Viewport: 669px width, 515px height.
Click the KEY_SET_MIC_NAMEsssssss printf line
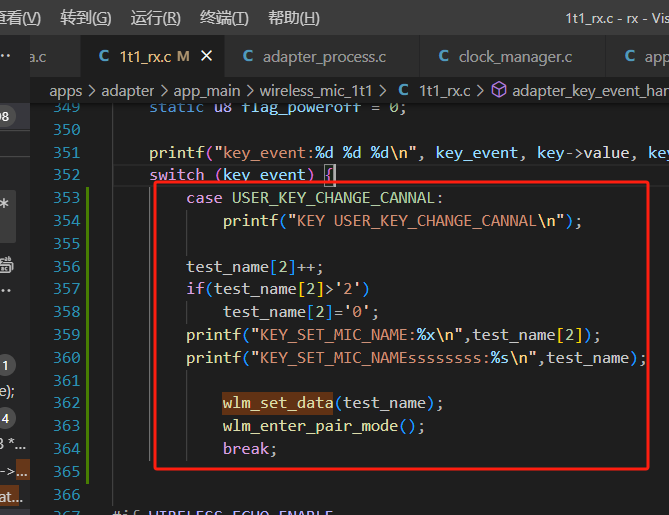coord(416,358)
